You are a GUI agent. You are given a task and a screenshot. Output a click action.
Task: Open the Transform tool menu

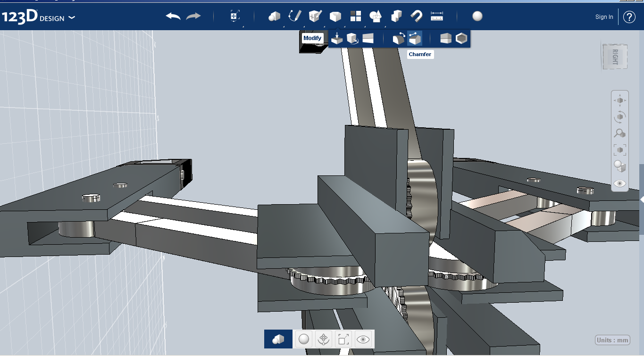pos(234,17)
